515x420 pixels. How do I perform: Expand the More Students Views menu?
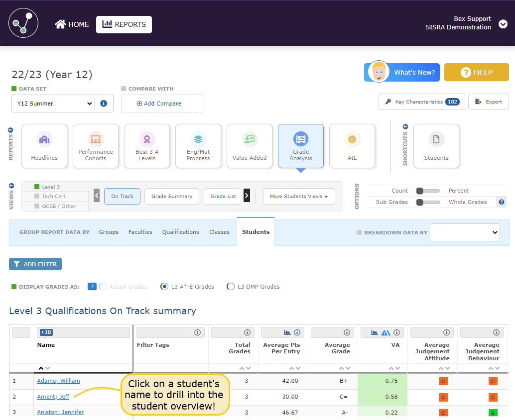[299, 197]
